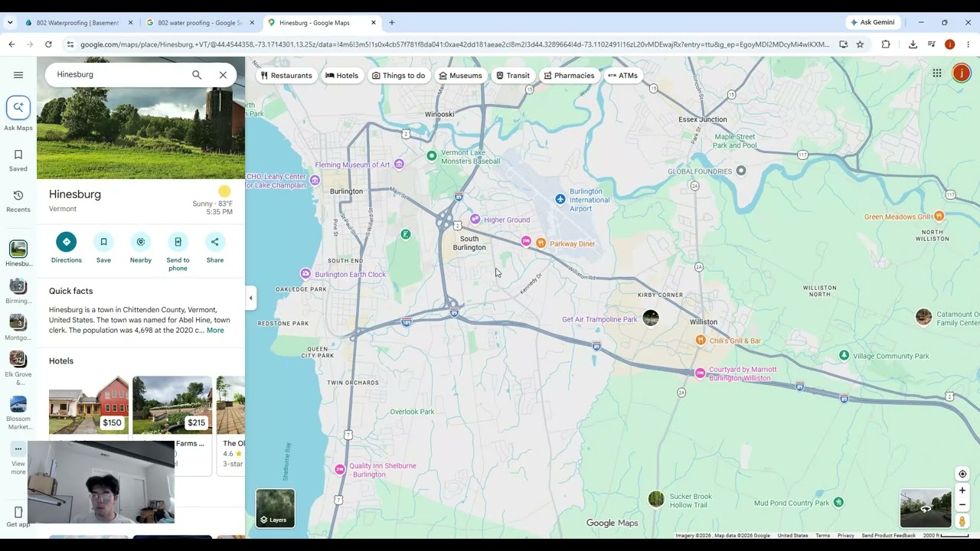980x551 pixels.
Task: Zoom out on the map
Action: click(x=962, y=504)
